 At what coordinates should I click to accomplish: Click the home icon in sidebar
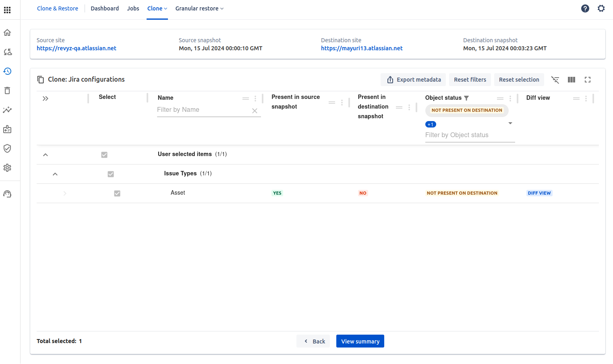[x=7, y=33]
